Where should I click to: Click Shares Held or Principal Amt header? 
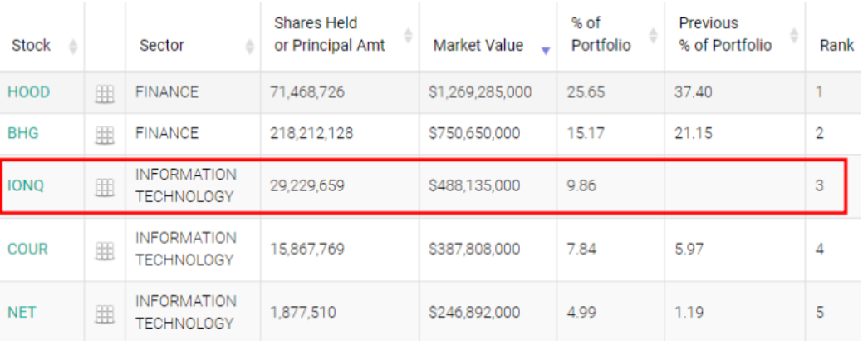tap(330, 34)
